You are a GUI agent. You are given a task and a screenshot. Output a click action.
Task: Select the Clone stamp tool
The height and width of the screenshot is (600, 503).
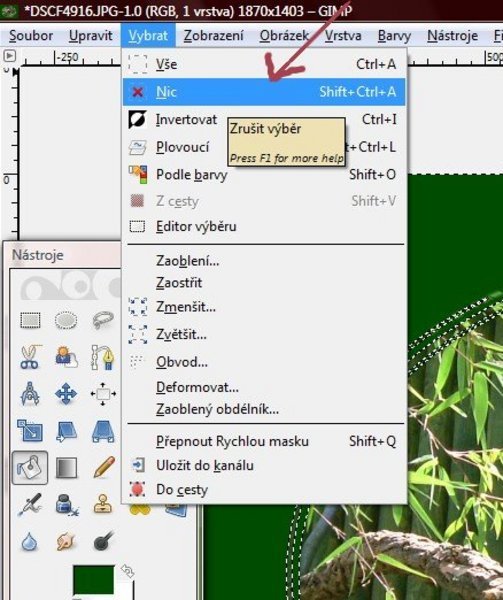point(103,504)
